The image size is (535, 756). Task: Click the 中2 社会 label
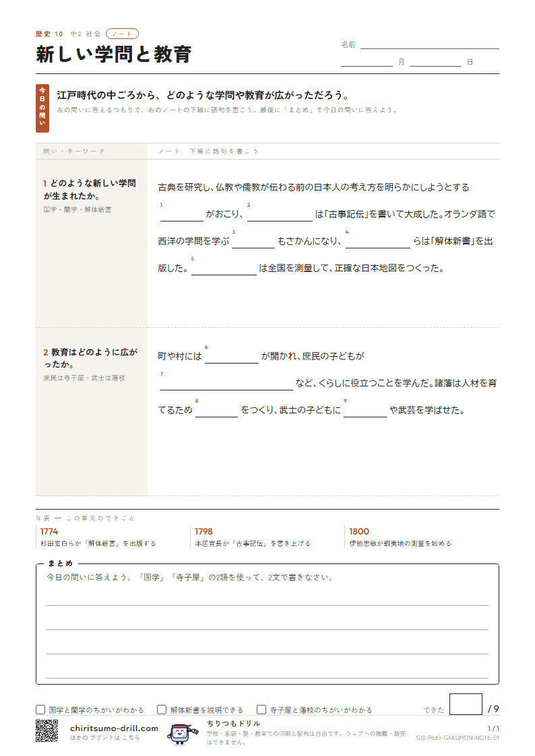(86, 34)
